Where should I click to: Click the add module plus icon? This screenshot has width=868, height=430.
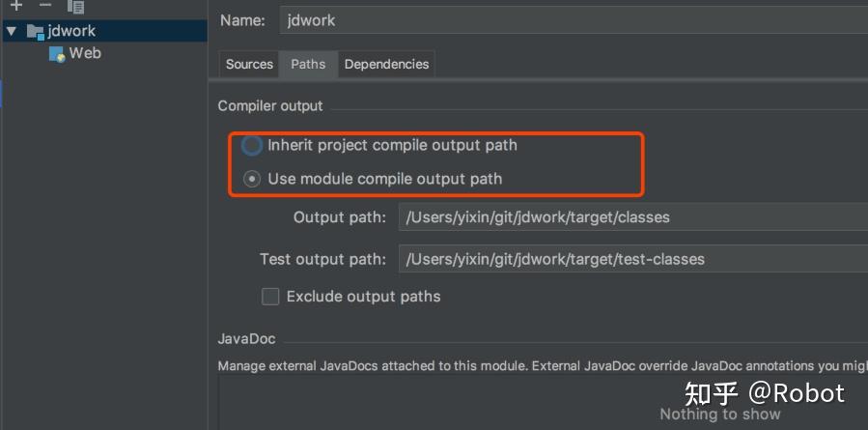(15, 5)
